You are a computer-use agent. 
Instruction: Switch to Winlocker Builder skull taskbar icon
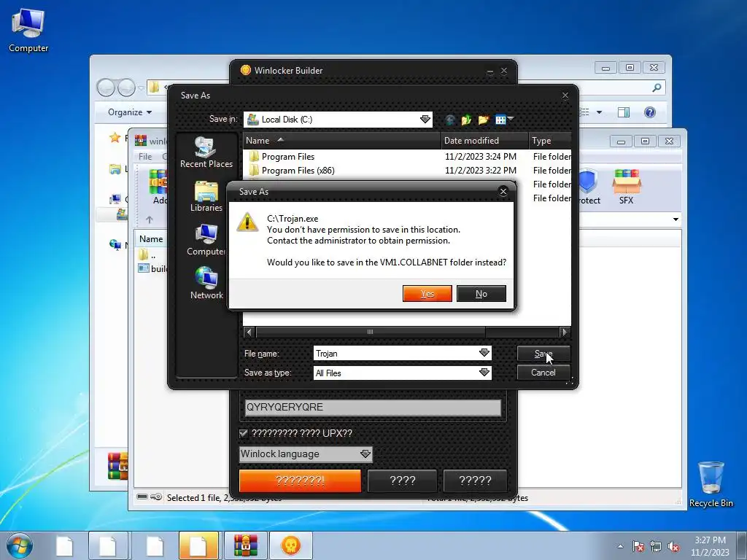291,545
